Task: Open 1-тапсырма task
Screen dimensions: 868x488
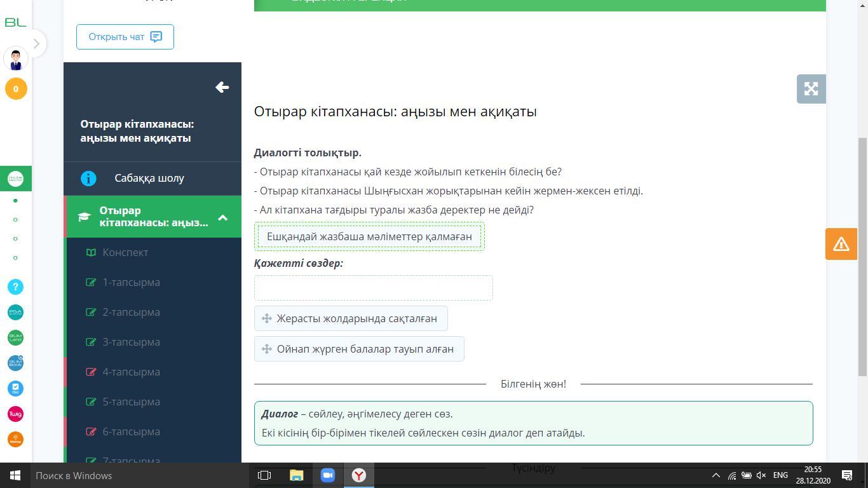Action: [x=132, y=282]
